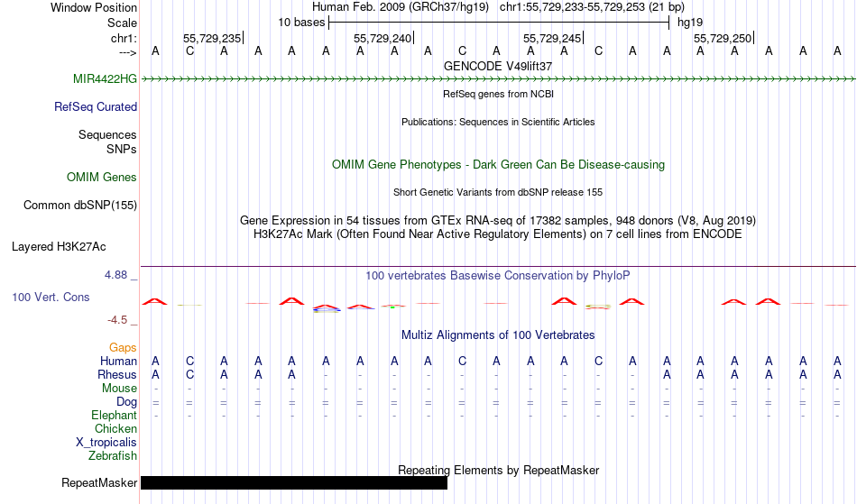Click the black RepeatMasker repeat element bar
The image size is (857, 504).
click(x=294, y=482)
